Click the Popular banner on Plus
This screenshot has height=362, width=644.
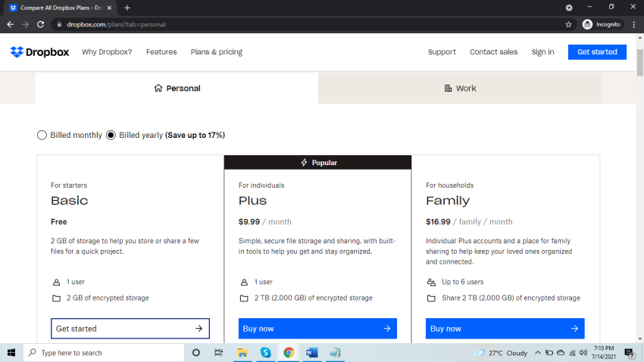click(317, 163)
